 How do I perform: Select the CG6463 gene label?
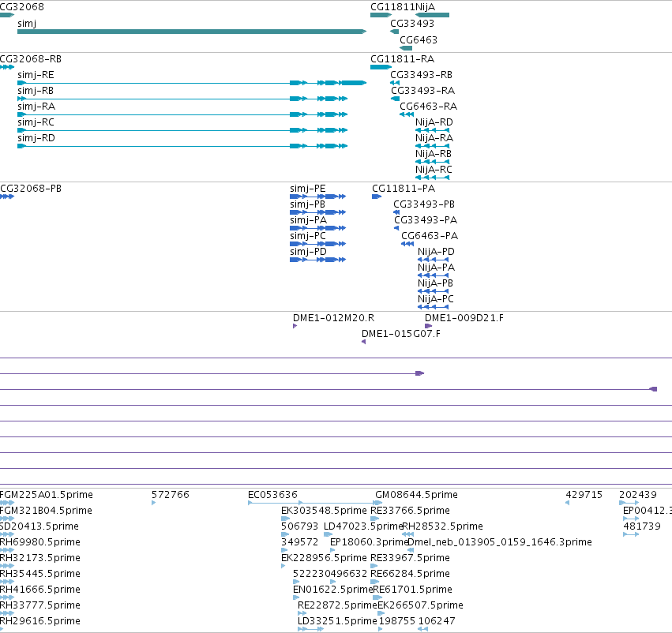(x=419, y=39)
